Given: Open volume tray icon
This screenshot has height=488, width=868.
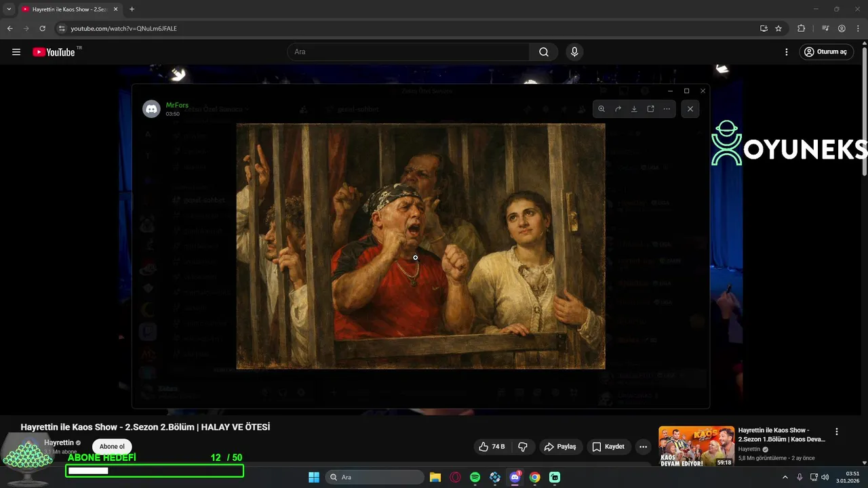Looking at the screenshot, I should [x=825, y=477].
